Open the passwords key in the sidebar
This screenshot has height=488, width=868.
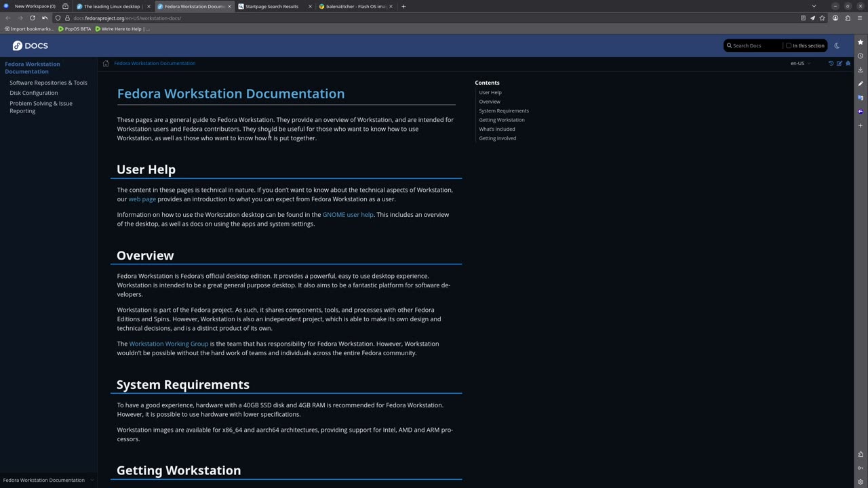click(861, 468)
